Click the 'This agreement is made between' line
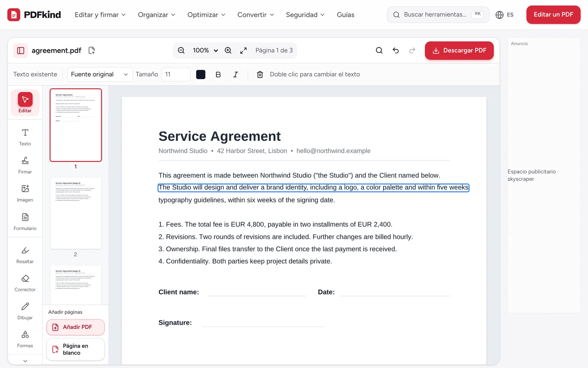 (299, 176)
